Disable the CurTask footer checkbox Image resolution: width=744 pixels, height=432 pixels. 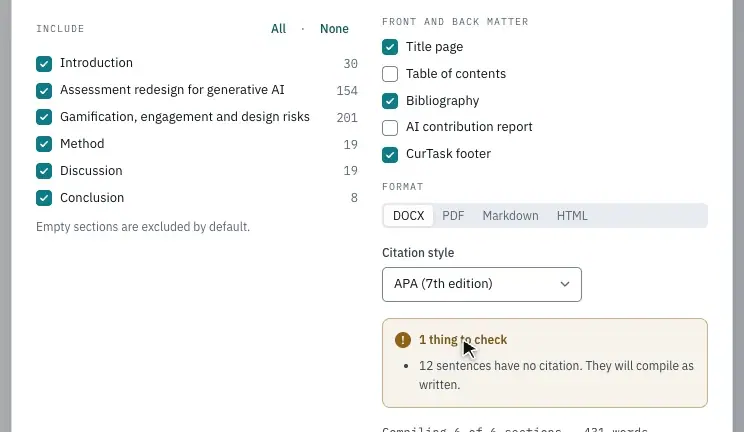390,154
